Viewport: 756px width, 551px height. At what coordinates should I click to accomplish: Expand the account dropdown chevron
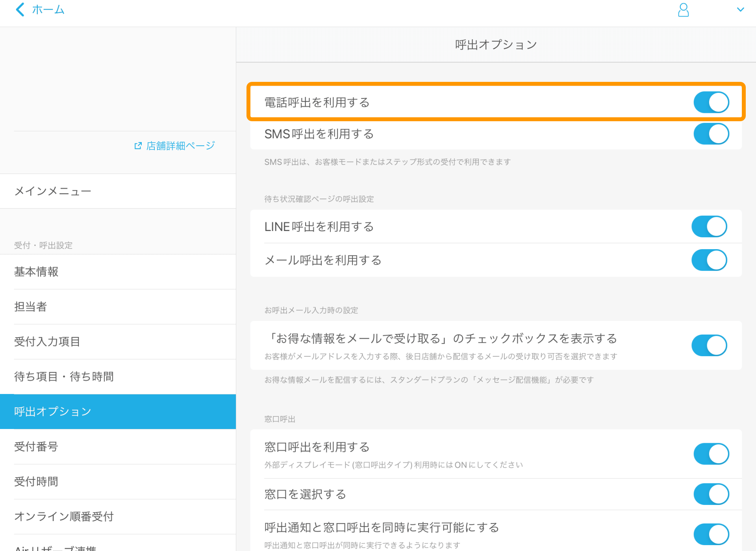point(740,10)
